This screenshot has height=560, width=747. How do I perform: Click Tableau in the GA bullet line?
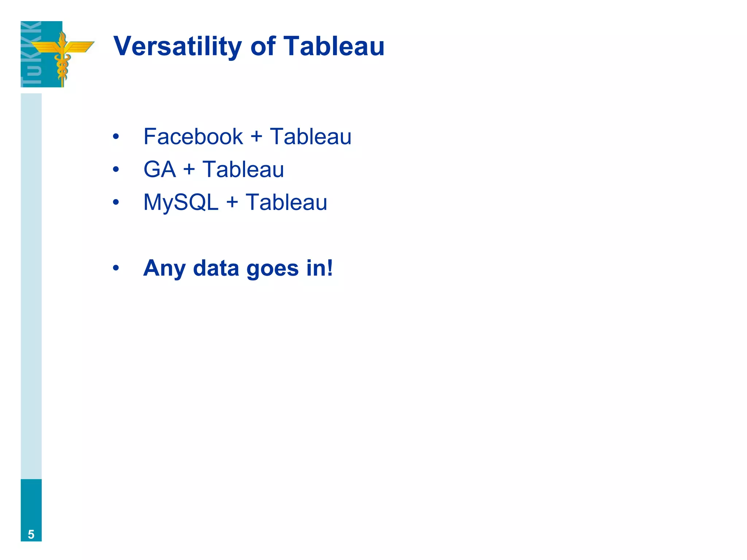(243, 170)
